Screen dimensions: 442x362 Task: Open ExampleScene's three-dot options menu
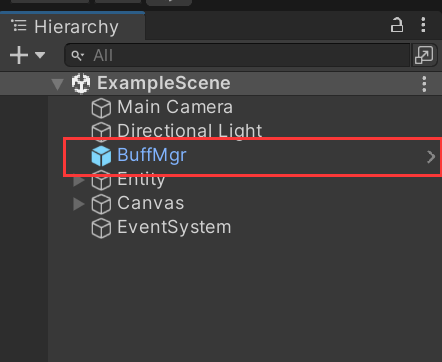pyautogui.click(x=424, y=84)
